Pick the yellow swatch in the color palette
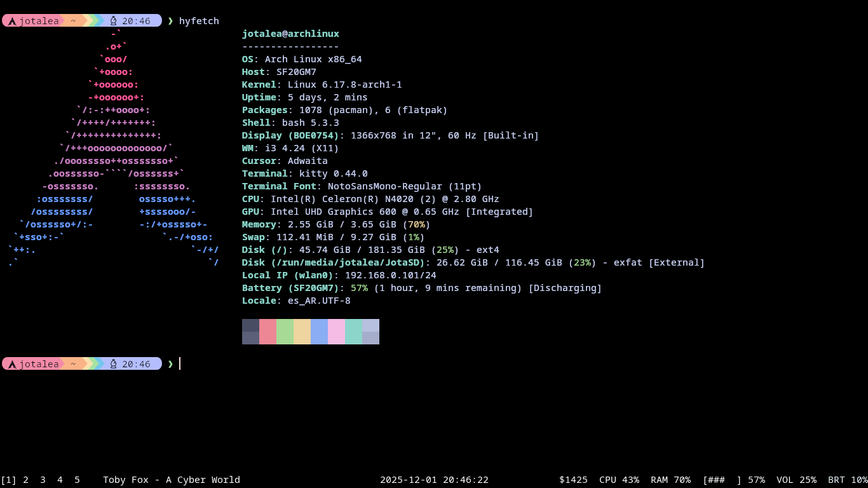Image resolution: width=868 pixels, height=488 pixels. (302, 332)
